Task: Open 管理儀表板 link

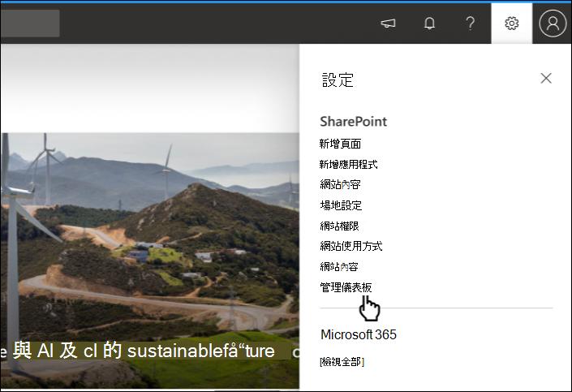Action: 346,287
